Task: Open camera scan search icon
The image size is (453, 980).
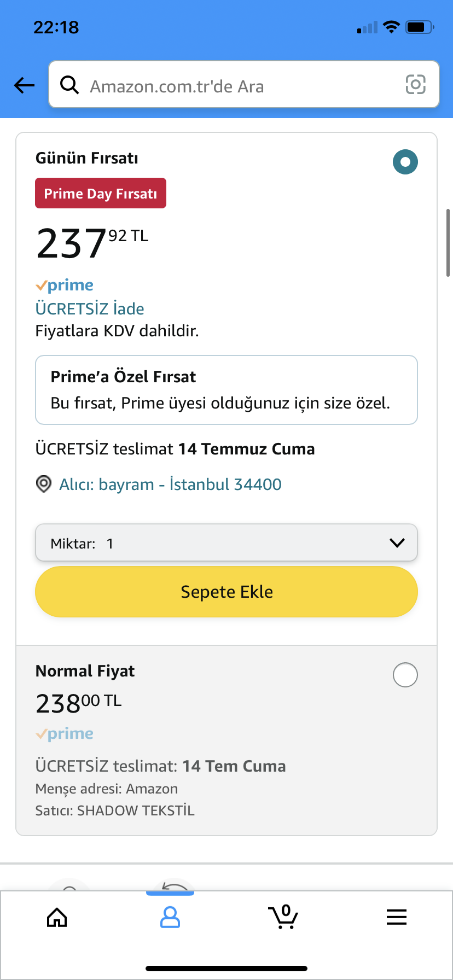Action: coord(415,85)
